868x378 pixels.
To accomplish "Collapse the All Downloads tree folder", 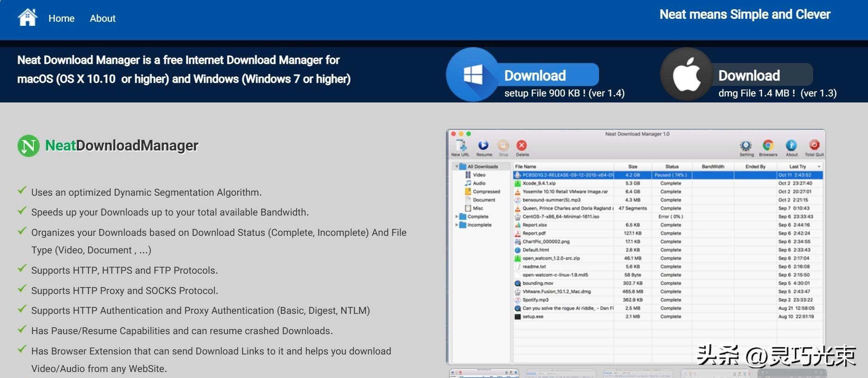I will 457,167.
